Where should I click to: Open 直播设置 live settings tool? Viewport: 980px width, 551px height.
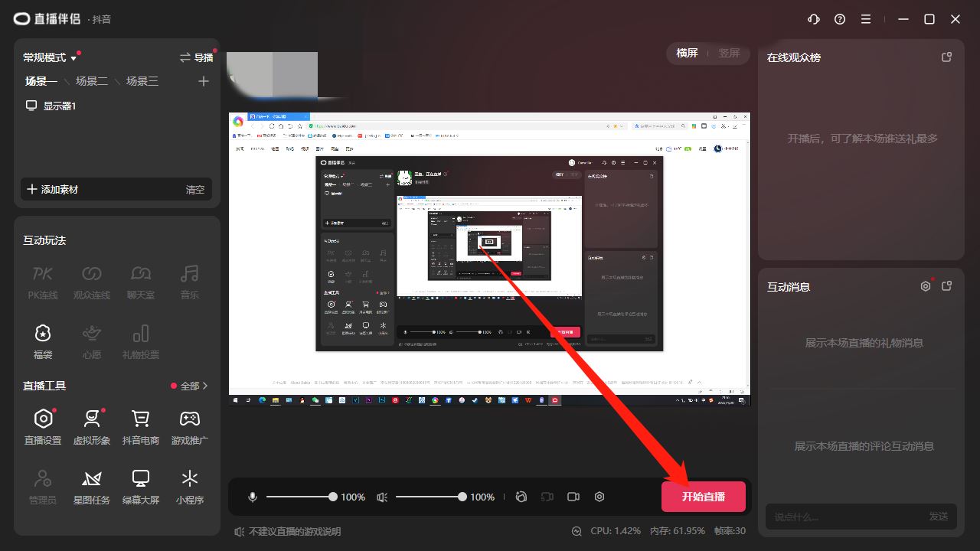[x=43, y=425]
